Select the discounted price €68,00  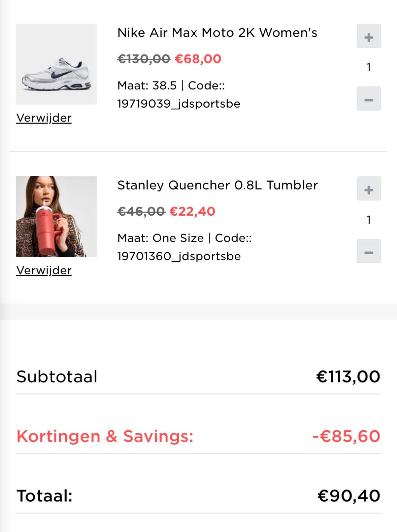[198, 59]
